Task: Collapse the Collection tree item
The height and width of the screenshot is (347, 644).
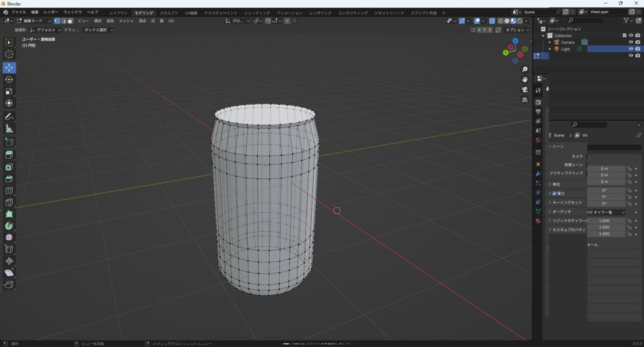Action: [x=543, y=36]
